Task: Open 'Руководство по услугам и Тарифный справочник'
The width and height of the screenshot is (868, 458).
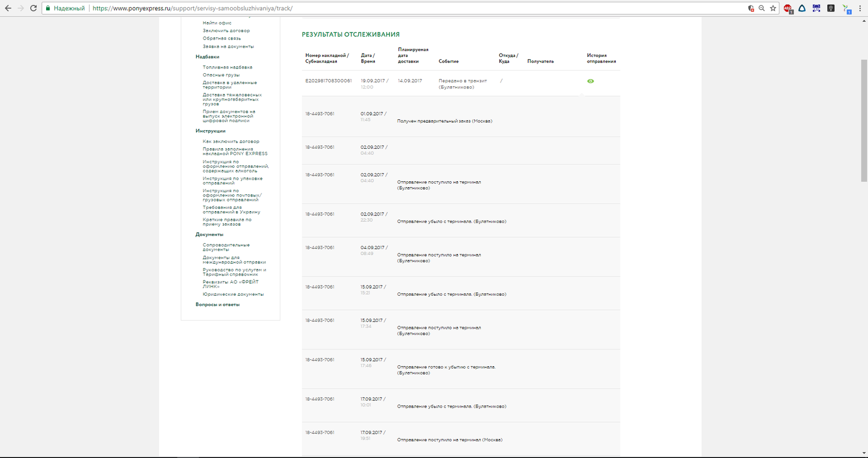Action: click(234, 272)
